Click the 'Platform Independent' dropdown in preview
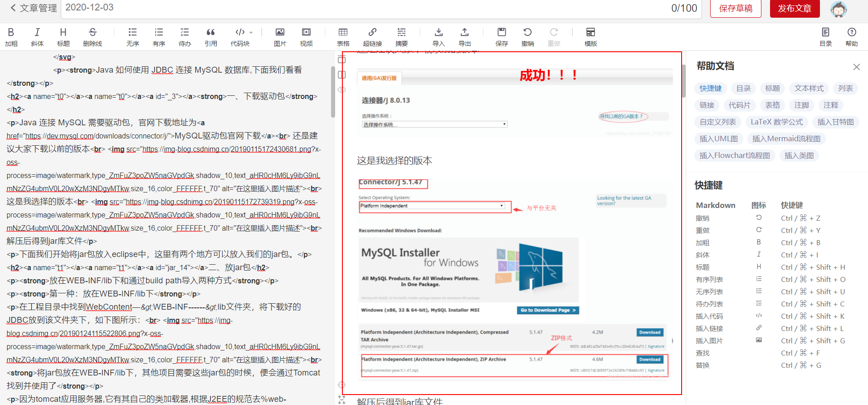Image resolution: width=868 pixels, height=405 pixels. tap(433, 206)
